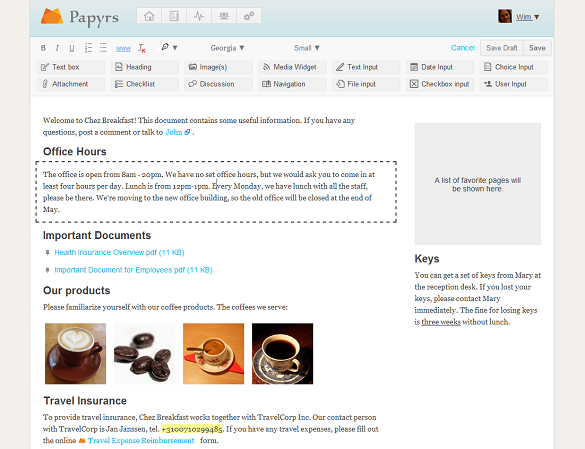Insert a numbered list
585x449 pixels.
tap(88, 48)
